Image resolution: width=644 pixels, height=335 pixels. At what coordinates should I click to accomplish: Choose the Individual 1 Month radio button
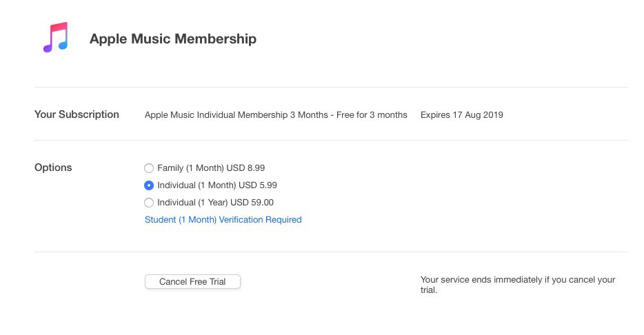point(149,185)
